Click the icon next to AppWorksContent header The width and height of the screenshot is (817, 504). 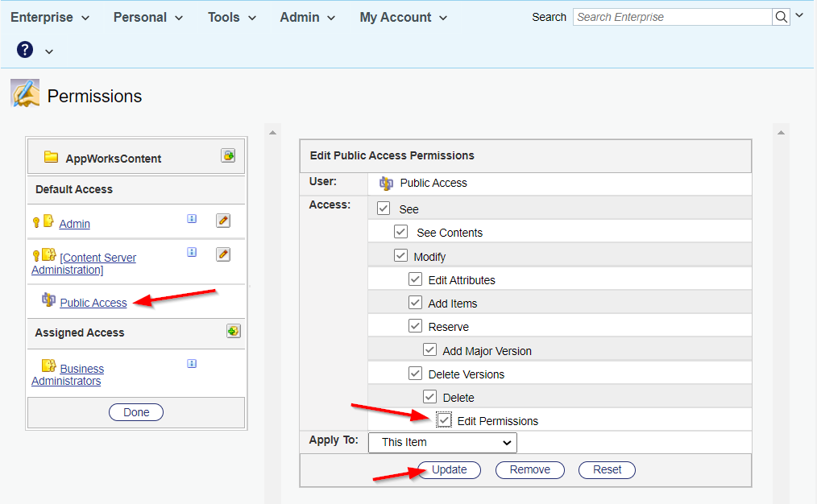228,156
